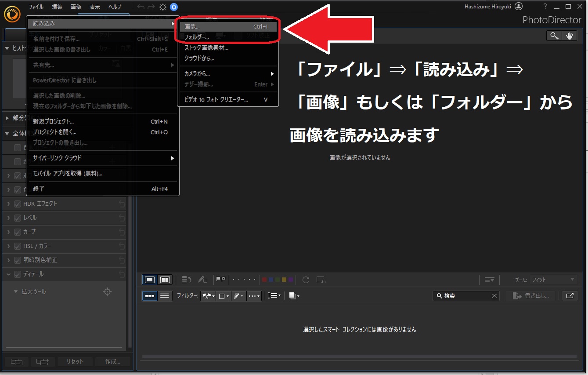Pick the red color label swatch
Image resolution: width=588 pixels, height=375 pixels.
[x=264, y=280]
